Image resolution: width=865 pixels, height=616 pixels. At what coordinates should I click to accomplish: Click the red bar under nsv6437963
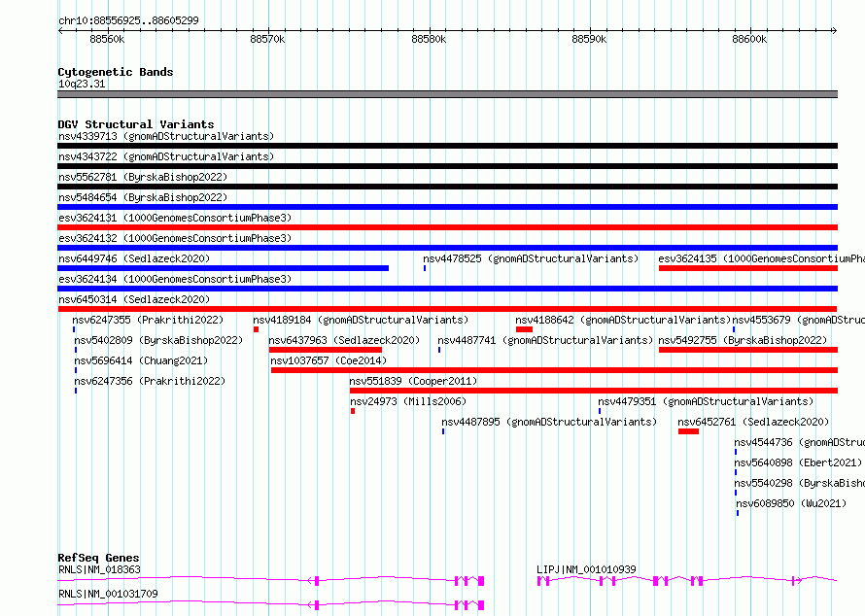(326, 350)
